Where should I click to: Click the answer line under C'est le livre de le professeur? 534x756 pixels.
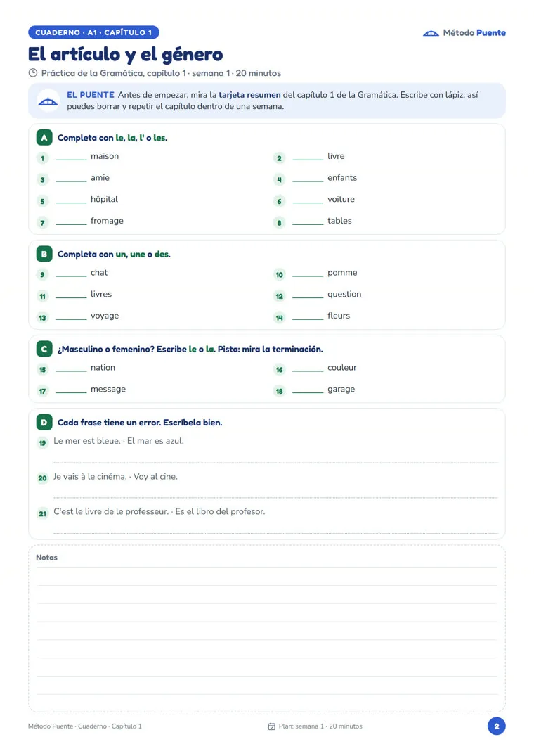pyautogui.click(x=275, y=533)
